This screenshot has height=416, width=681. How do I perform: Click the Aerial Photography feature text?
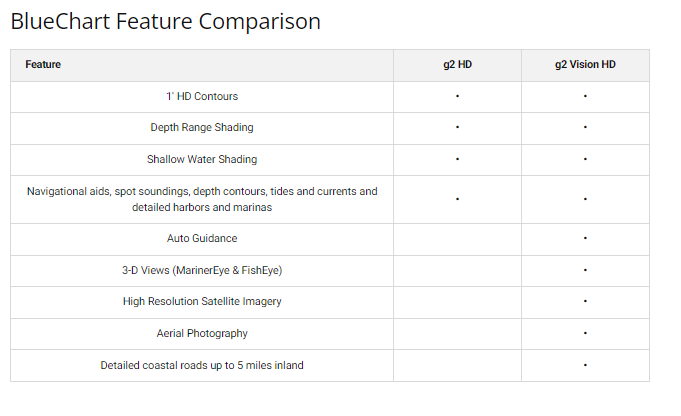(x=202, y=333)
